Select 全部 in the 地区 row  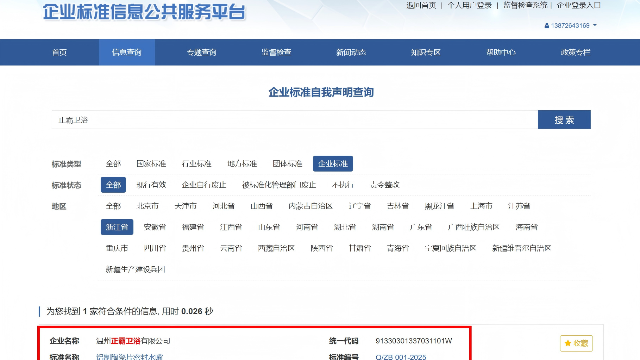coord(113,206)
